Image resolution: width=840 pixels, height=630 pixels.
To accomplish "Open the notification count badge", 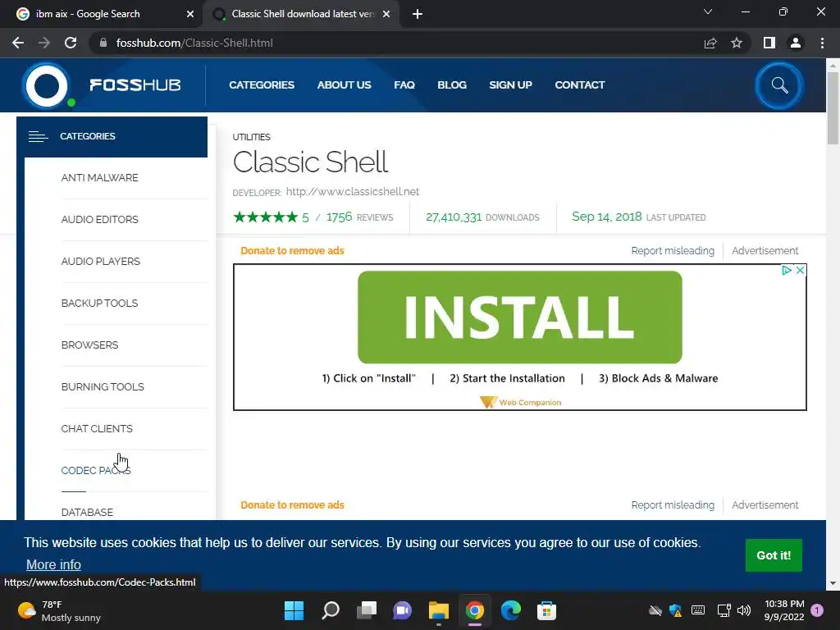I will pos(817,610).
